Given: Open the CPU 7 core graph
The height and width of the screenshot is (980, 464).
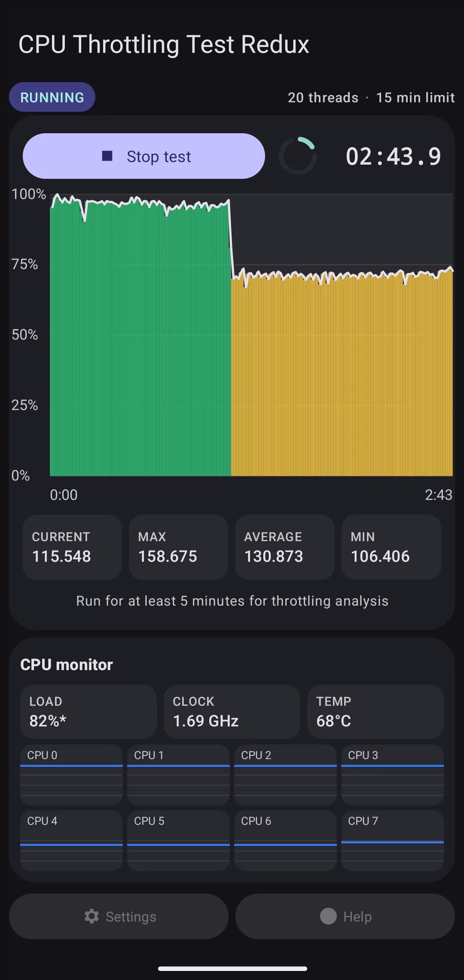Looking at the screenshot, I should tap(392, 840).
